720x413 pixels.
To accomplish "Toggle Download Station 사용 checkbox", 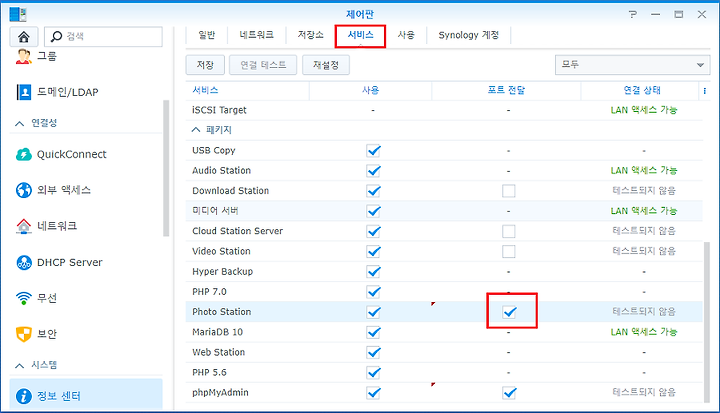I will coord(373,191).
